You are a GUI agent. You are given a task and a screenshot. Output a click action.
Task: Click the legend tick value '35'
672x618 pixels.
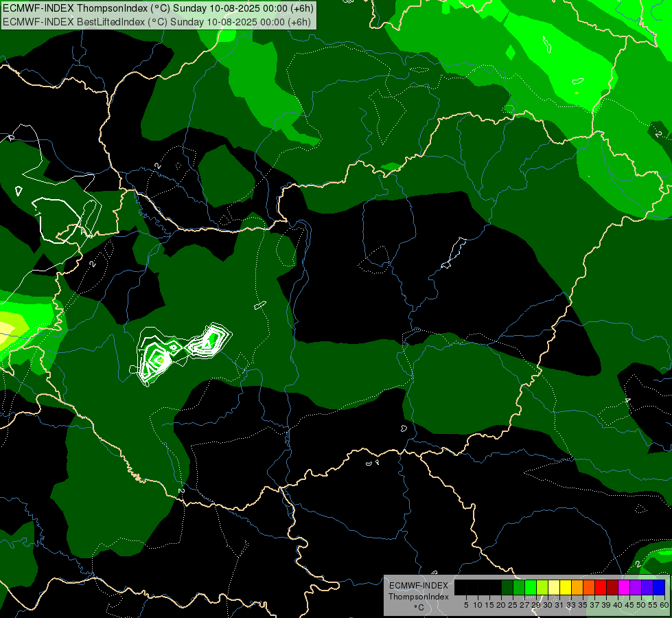(583, 605)
